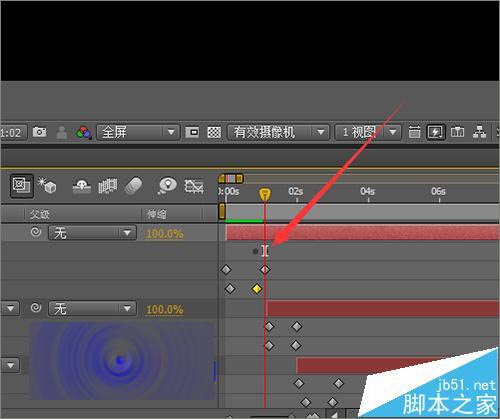Enable frame blending filmstrip icon
The image size is (500, 419).
[x=108, y=186]
